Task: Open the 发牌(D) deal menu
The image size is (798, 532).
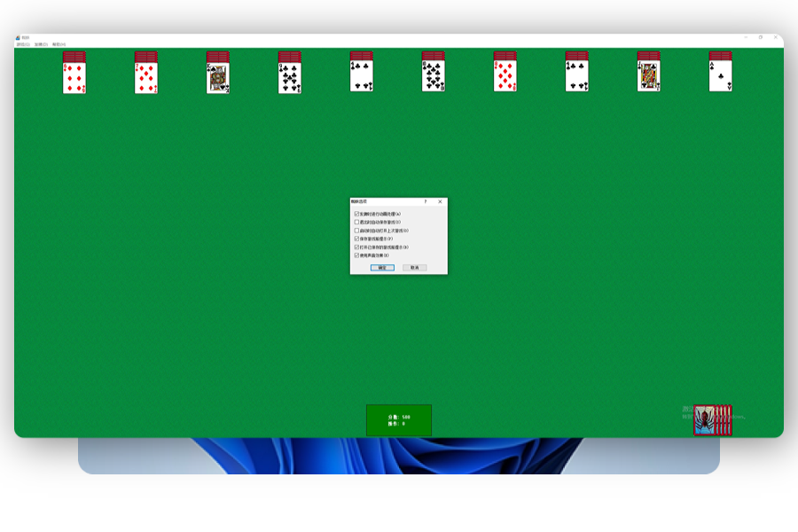Action: pos(41,45)
